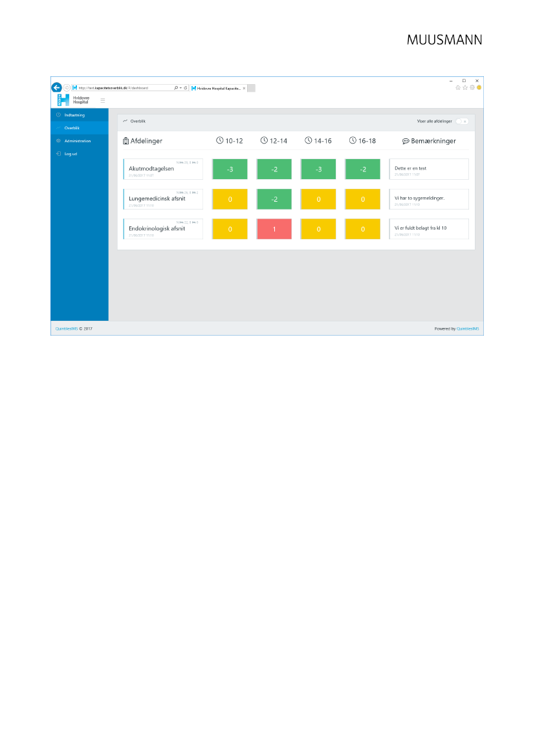Click Lungemedicinsk 14-16 yellow cell
535x756 pixels.
[318, 199]
